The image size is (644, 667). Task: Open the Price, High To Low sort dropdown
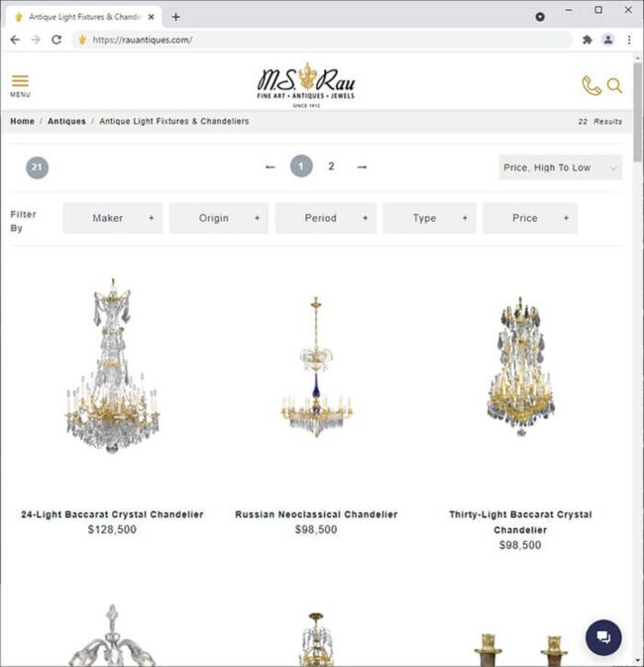pyautogui.click(x=560, y=167)
